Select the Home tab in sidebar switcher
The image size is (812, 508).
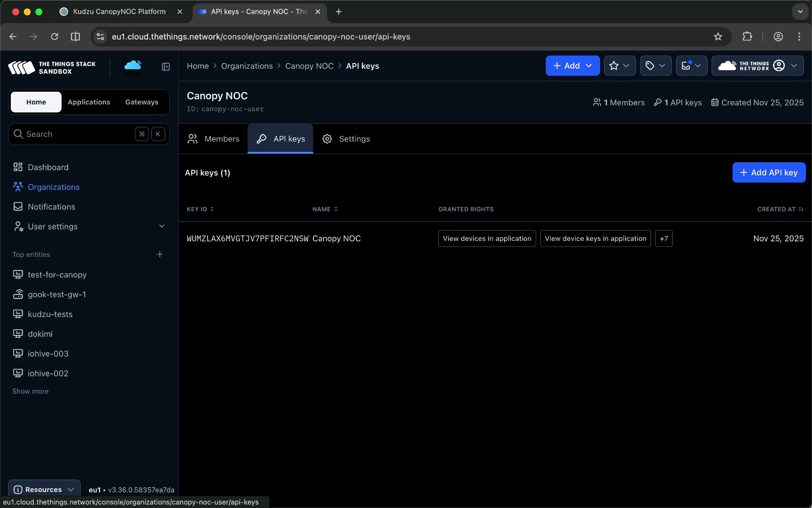point(36,102)
